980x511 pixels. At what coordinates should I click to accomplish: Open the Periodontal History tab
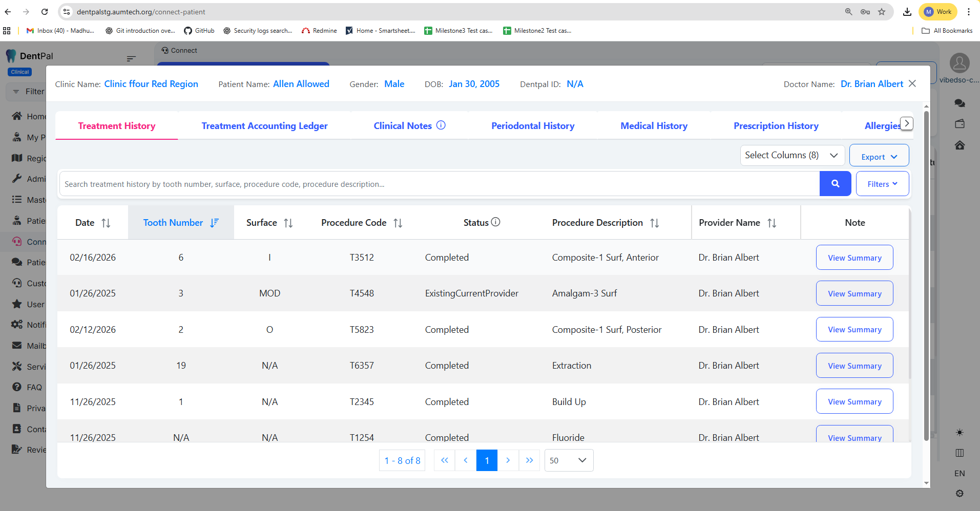pos(532,126)
